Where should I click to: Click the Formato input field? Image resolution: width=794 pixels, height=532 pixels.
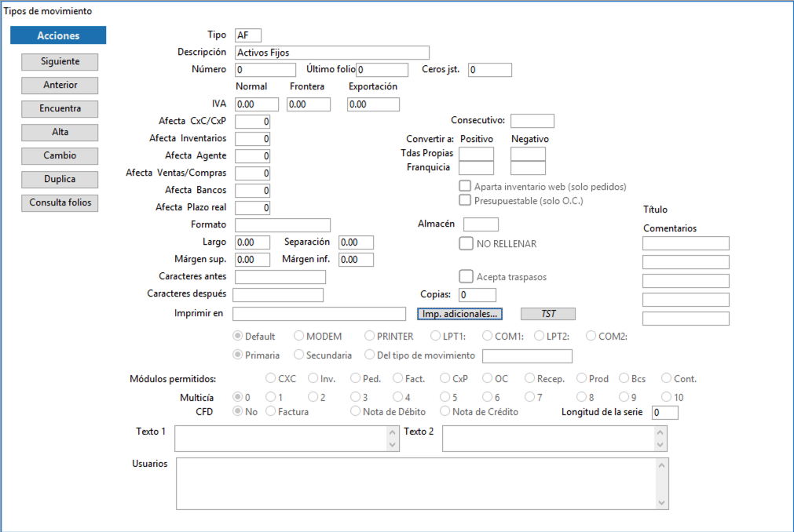pyautogui.click(x=283, y=225)
